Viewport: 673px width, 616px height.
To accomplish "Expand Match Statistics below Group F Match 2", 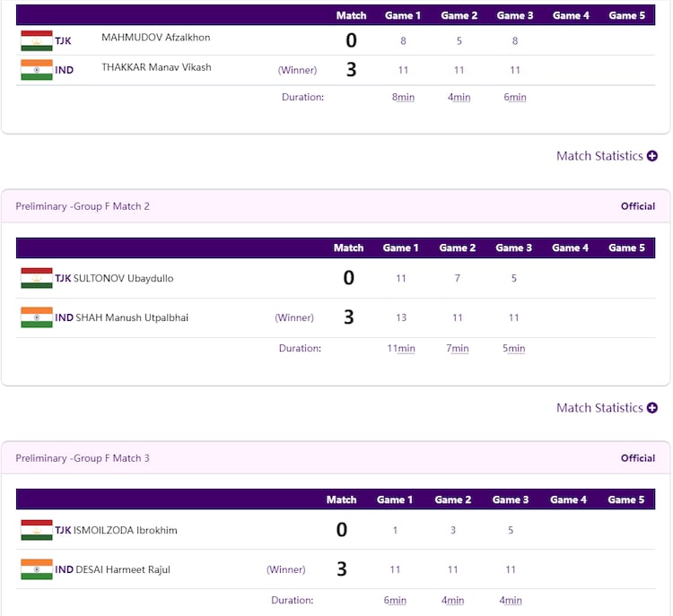I will 606,408.
